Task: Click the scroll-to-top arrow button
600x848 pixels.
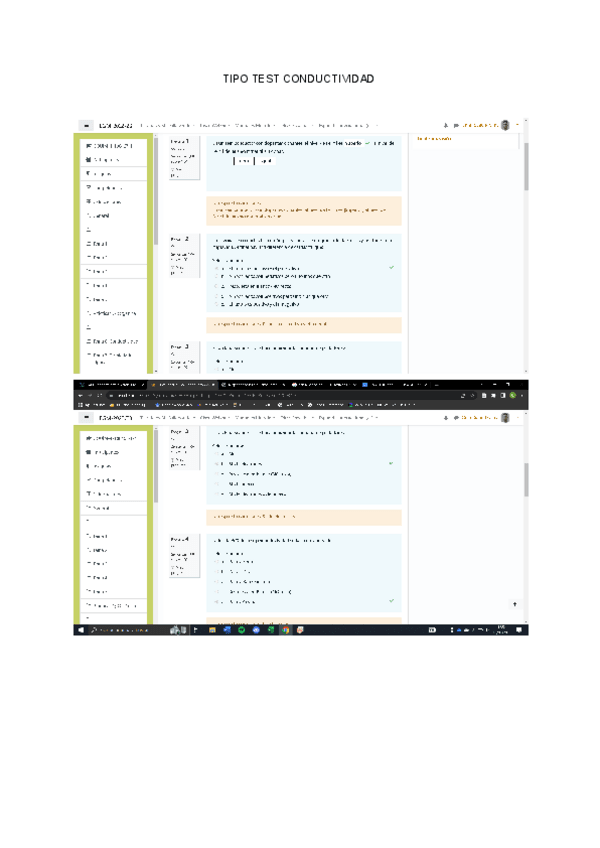Action: pos(514,604)
